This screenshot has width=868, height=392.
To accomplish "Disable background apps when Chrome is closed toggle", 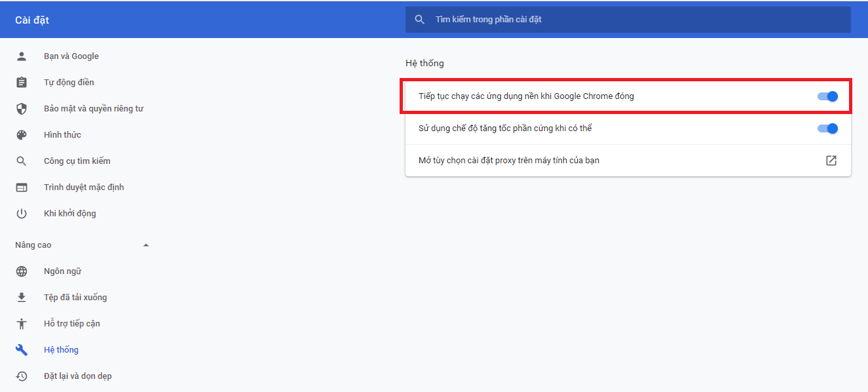I will pos(827,96).
